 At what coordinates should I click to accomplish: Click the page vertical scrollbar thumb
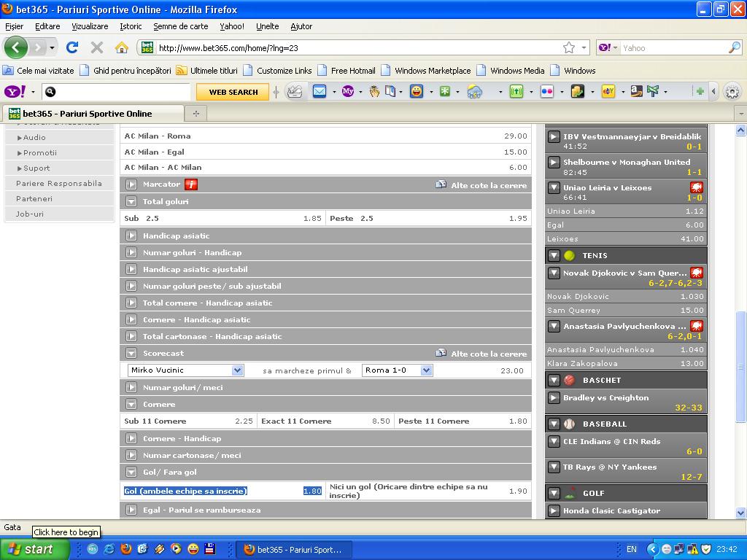click(x=740, y=367)
